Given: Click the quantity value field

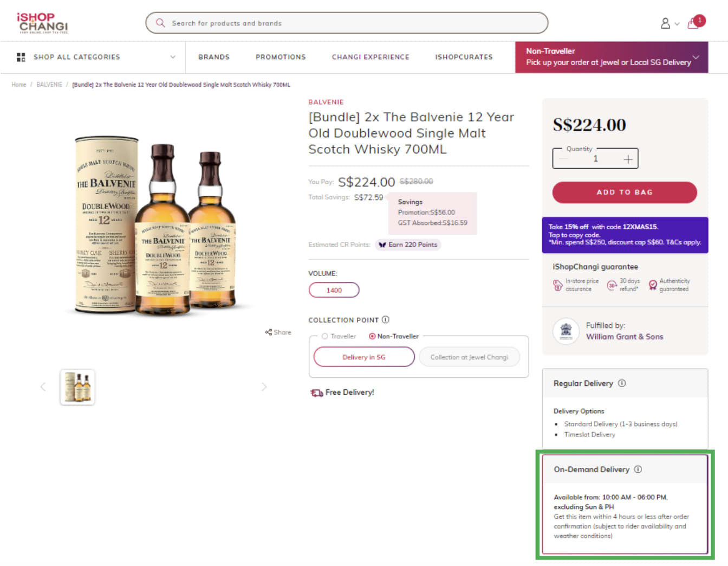Looking at the screenshot, I should (595, 159).
